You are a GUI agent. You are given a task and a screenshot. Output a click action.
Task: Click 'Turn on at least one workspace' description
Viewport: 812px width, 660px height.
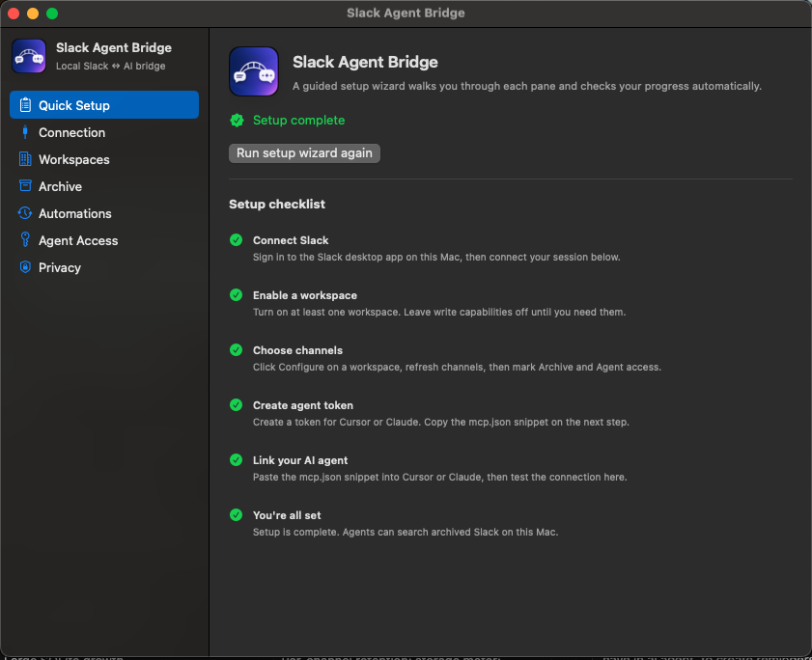click(439, 312)
